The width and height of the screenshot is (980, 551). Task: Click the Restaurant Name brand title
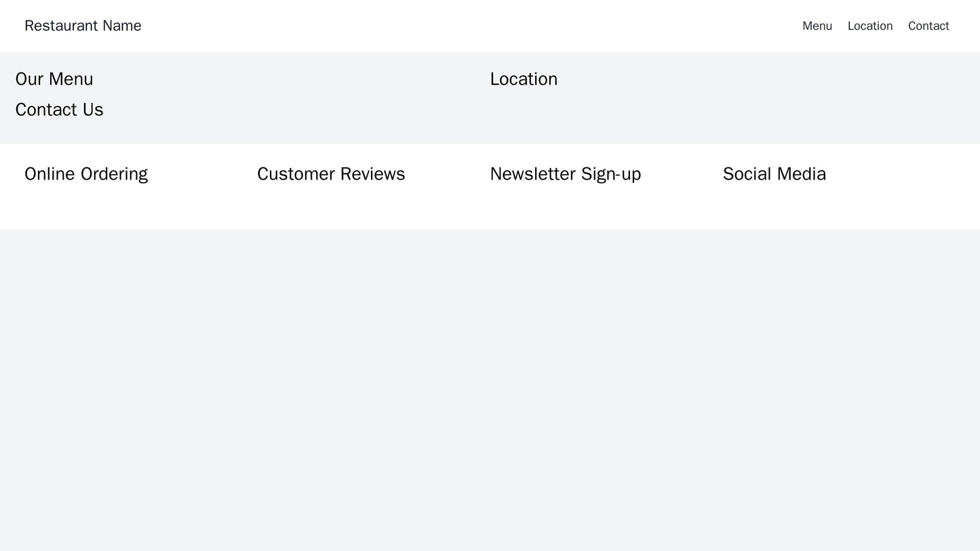pos(83,26)
